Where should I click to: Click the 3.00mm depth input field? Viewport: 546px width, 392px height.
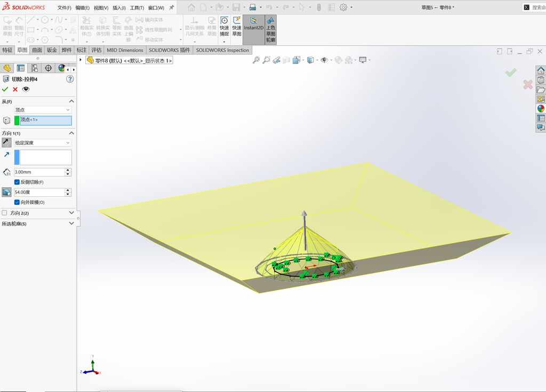pos(39,172)
